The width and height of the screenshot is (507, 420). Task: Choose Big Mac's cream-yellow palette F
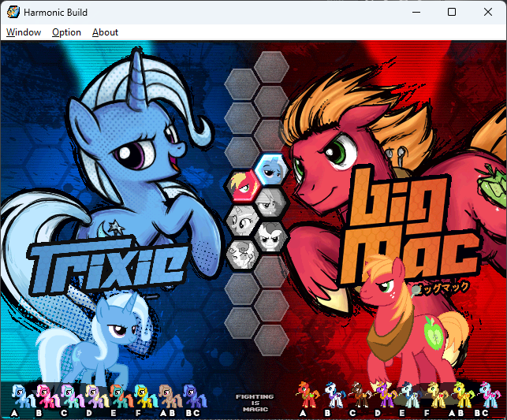pyautogui.click(x=437, y=395)
